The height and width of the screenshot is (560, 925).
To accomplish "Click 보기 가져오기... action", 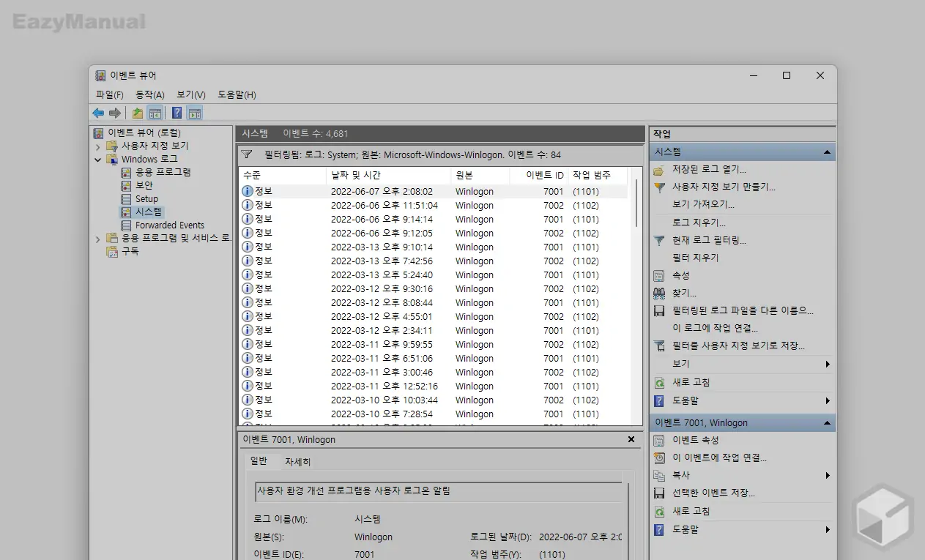I will click(703, 204).
